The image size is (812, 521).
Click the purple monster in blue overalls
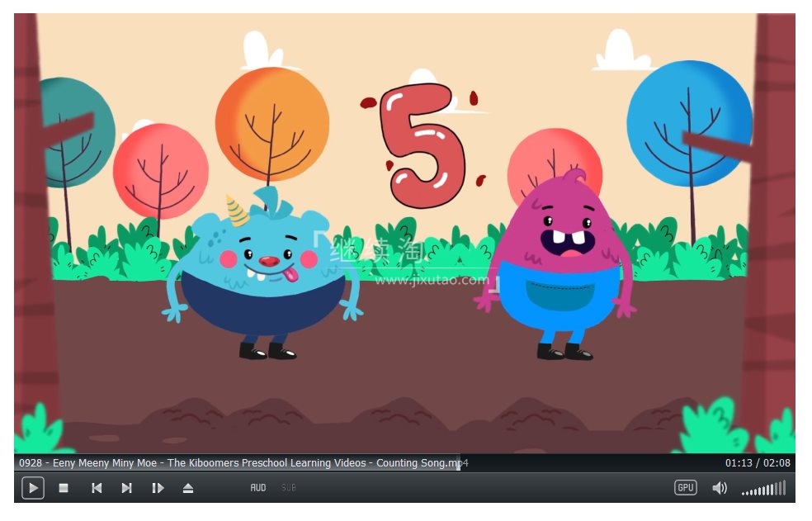561,264
